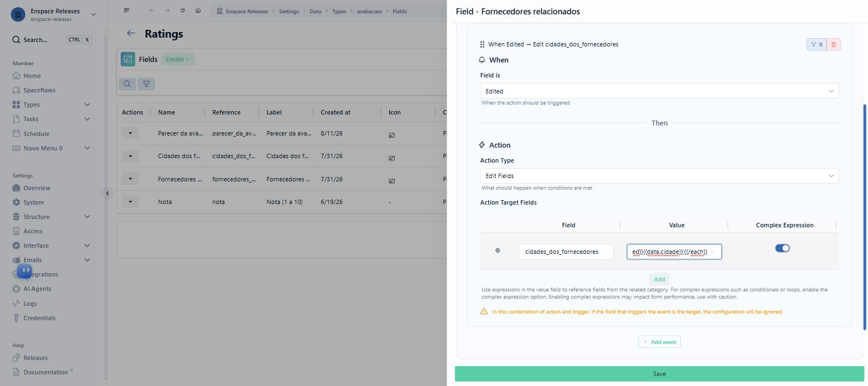This screenshot has width=868, height=386.
Task: Go back using the top bar arrow
Action: [152, 11]
